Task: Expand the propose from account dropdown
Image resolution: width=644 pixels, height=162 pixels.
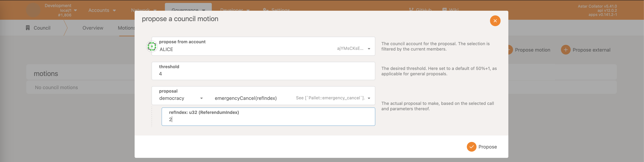Action: coord(369,49)
